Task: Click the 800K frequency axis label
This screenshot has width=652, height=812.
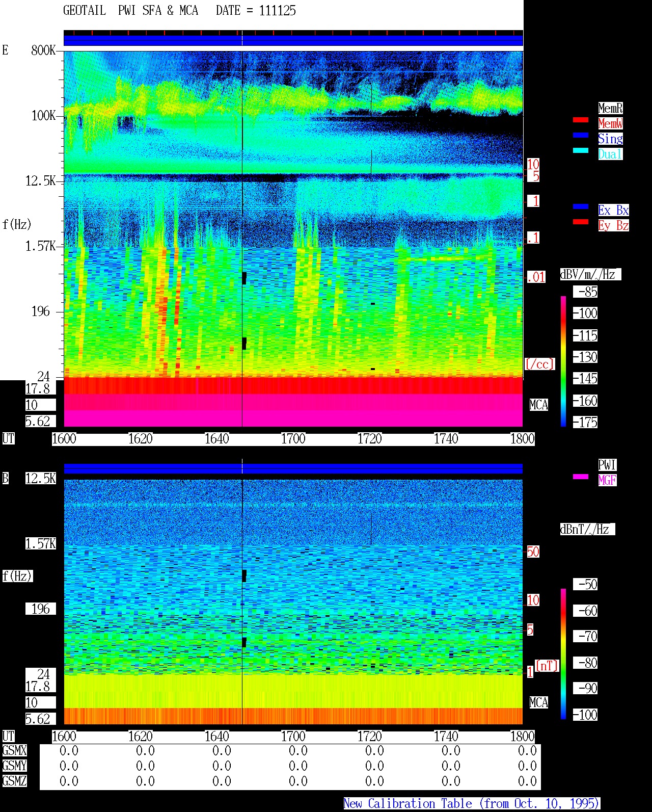Action: coord(43,50)
